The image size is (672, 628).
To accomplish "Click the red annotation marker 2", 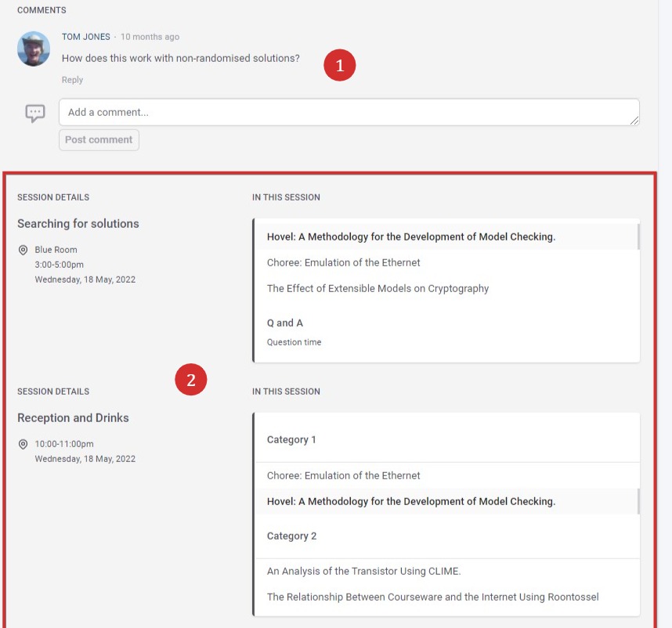I will pos(191,380).
